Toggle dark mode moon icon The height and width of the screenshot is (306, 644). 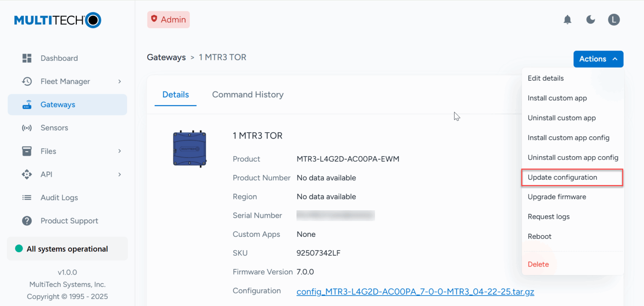[x=591, y=20]
